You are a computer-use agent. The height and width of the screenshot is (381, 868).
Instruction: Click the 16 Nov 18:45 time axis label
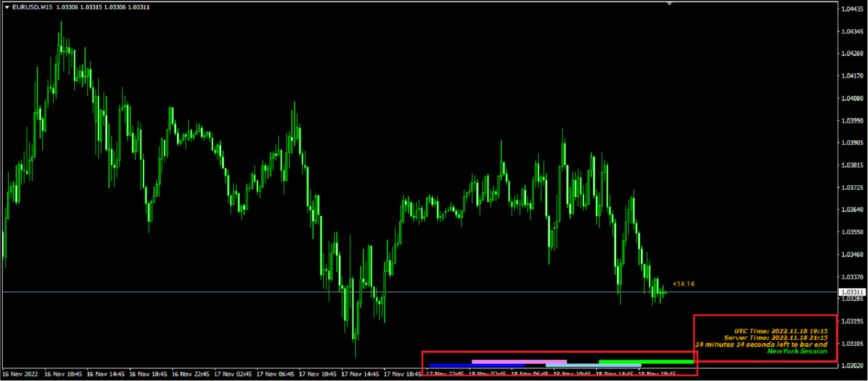coord(148,374)
